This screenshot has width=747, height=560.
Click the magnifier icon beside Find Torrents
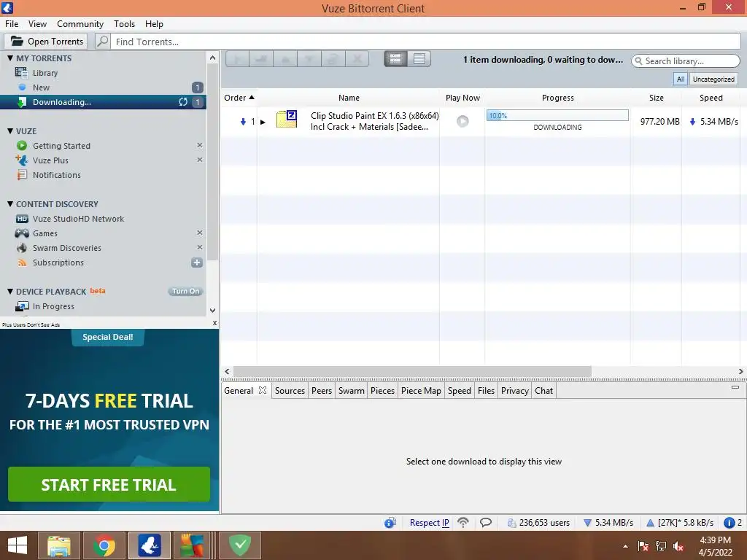[102, 42]
